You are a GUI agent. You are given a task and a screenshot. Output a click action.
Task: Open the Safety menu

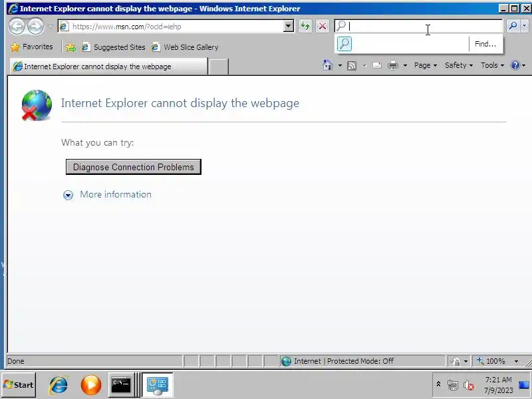coord(459,65)
